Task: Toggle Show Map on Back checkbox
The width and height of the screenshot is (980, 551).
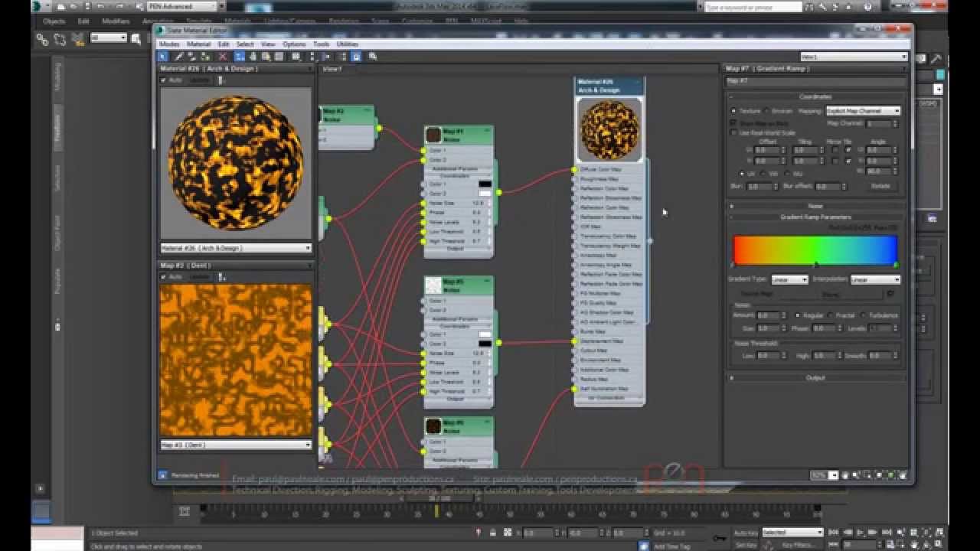Action: (x=733, y=122)
